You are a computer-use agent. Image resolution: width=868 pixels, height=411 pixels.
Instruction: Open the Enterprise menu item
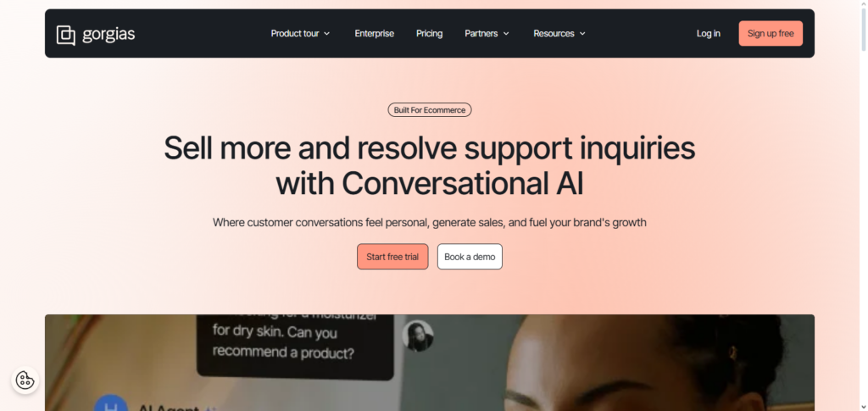374,34
